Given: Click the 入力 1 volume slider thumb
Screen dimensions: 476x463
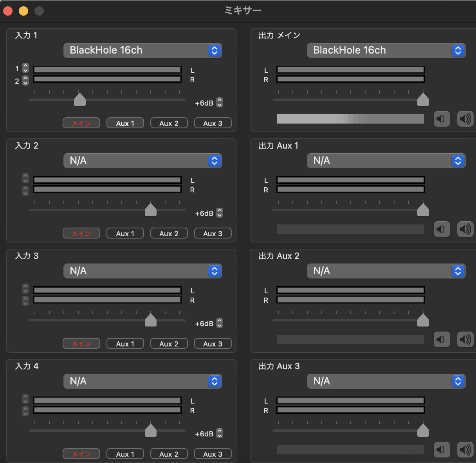Looking at the screenshot, I should pyautogui.click(x=80, y=100).
